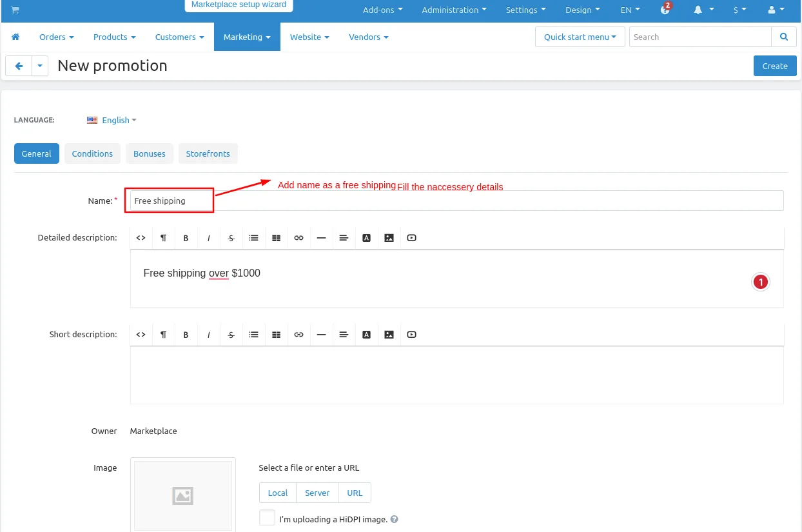Toggle HTML source view in Detailed description

pyautogui.click(x=141, y=238)
